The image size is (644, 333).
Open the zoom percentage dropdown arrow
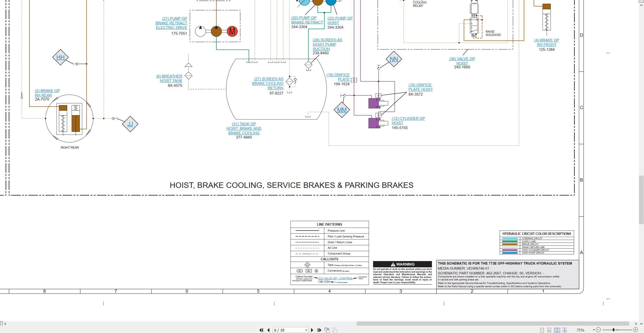click(x=594, y=330)
